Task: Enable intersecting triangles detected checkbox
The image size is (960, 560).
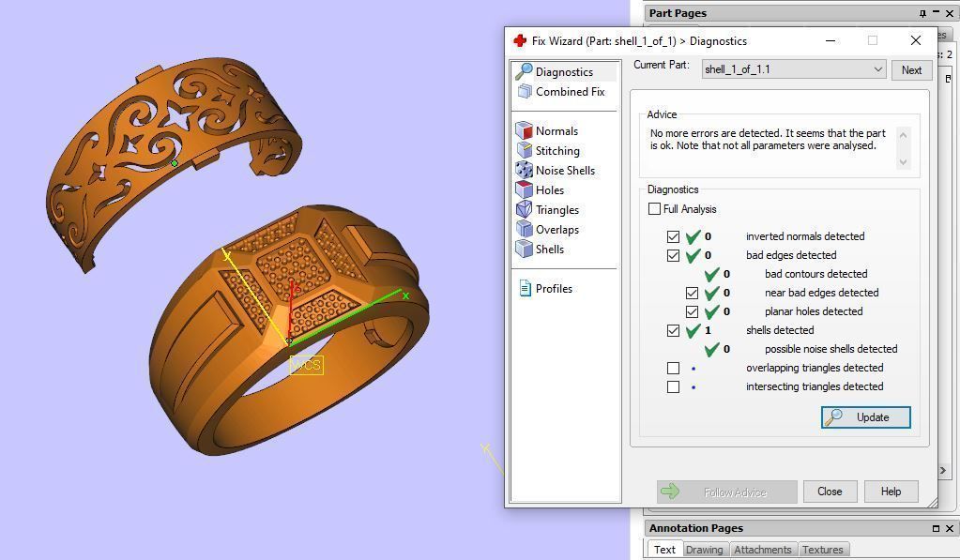Action: click(x=674, y=386)
